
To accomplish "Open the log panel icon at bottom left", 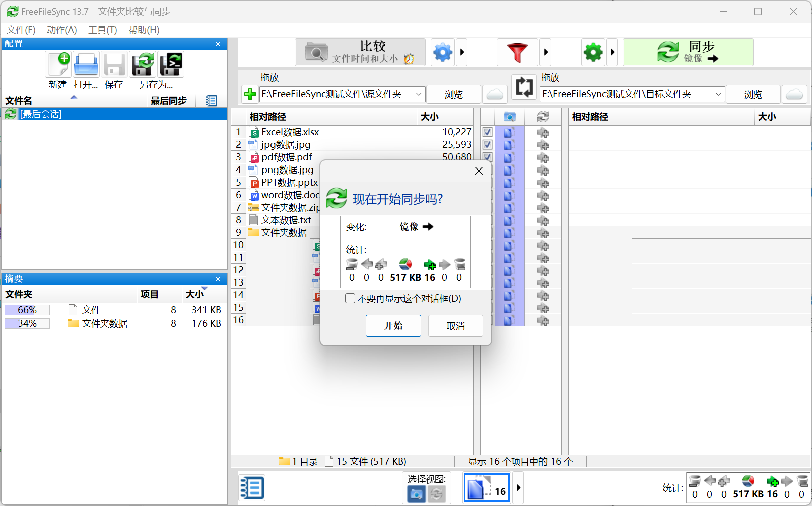I will click(251, 487).
